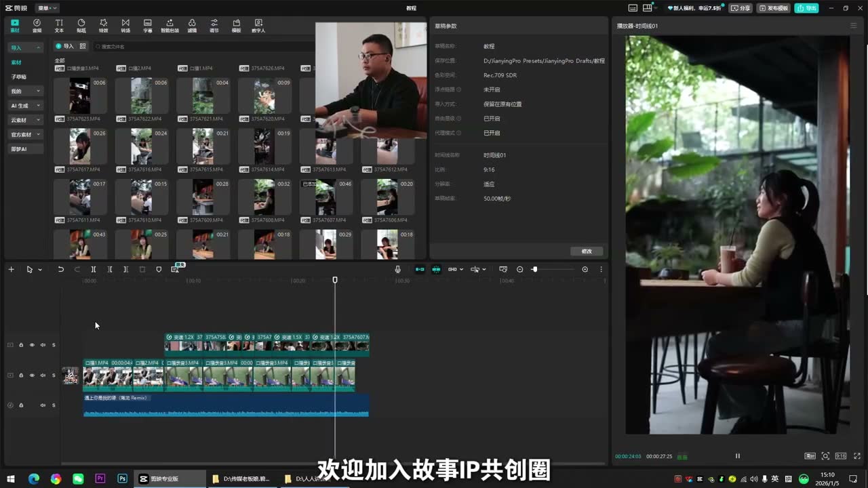
Task: Click the microphone record voiceover icon
Action: (x=398, y=269)
